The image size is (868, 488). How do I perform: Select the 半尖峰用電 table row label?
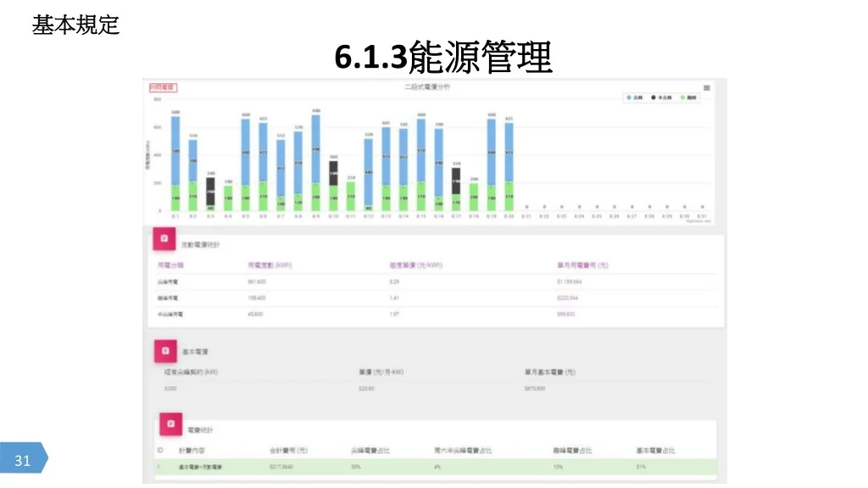(170, 314)
